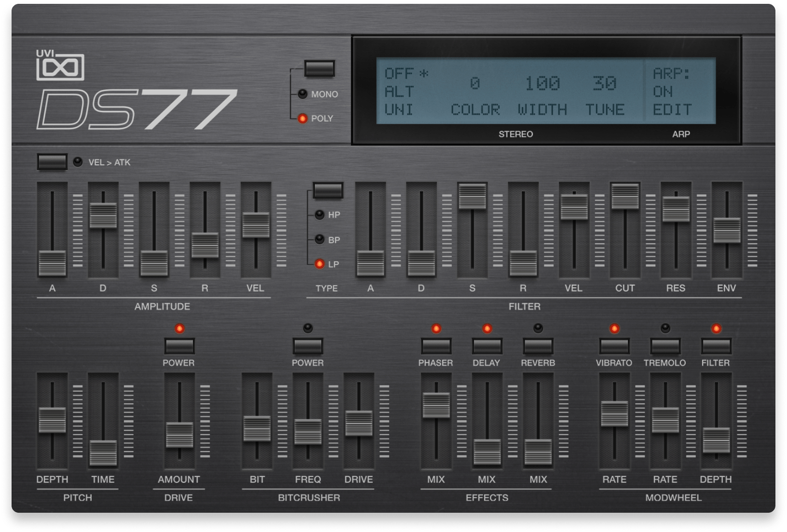Toggle the modwheel VIBRATO button
787x532 pixels.
point(614,346)
